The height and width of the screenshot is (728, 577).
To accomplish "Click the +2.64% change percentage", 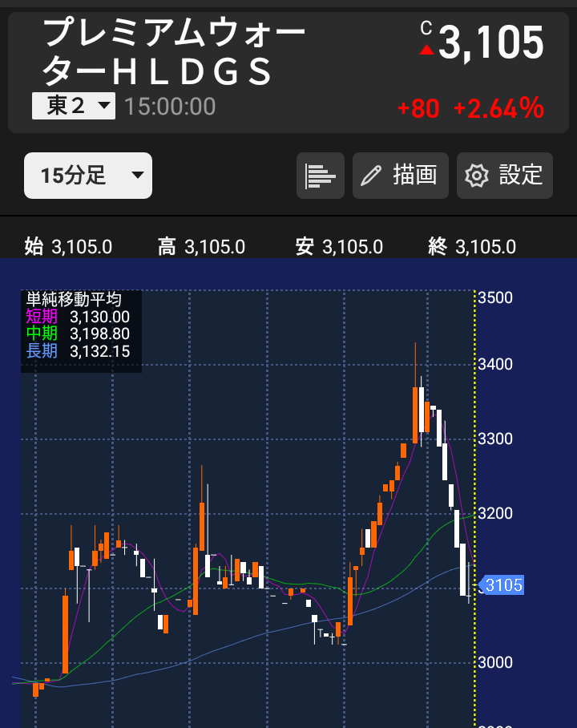I will click(x=498, y=108).
